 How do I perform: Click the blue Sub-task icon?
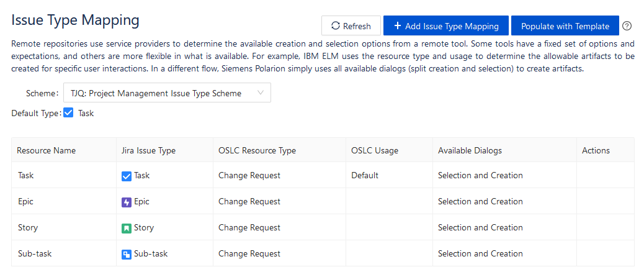click(x=127, y=255)
